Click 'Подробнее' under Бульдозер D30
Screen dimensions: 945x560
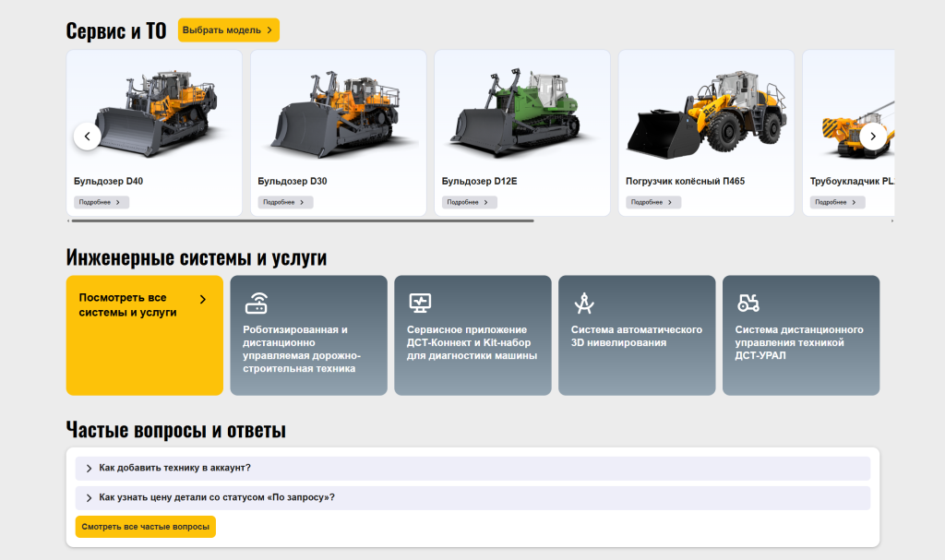(285, 203)
